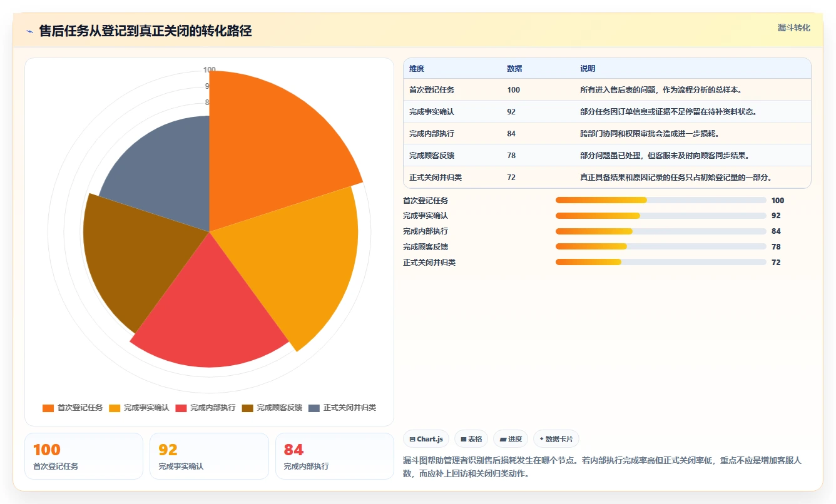Click the value 92 in the table
Image resolution: width=836 pixels, height=504 pixels.
point(511,112)
